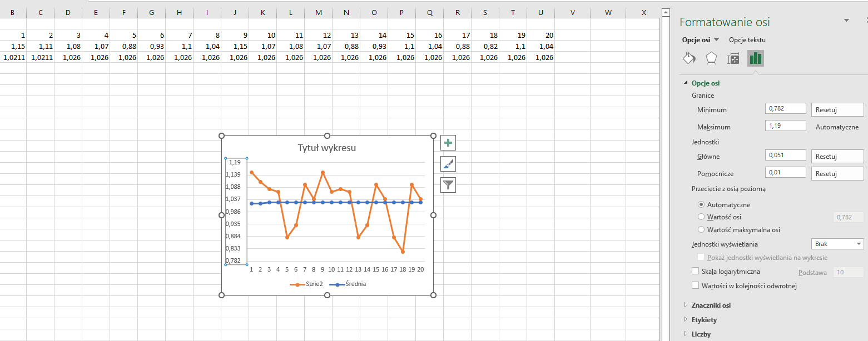Click the vertical scrollbar up arrow
Screen dimensions: 868x341
point(665,12)
